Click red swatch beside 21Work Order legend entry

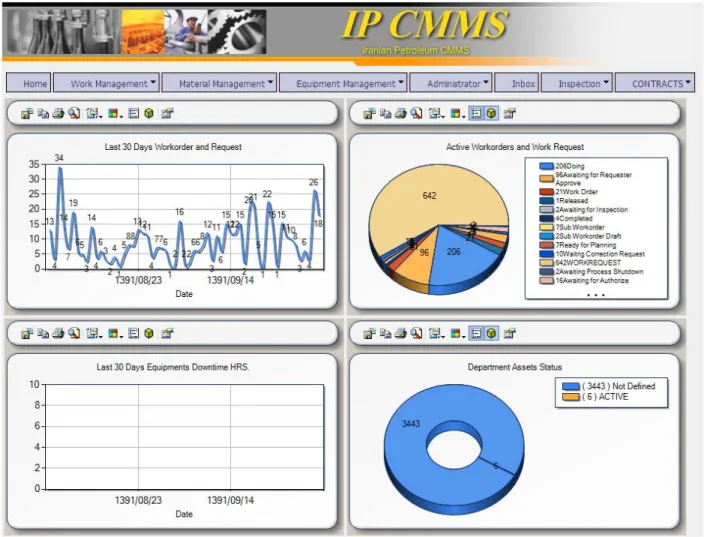[546, 192]
